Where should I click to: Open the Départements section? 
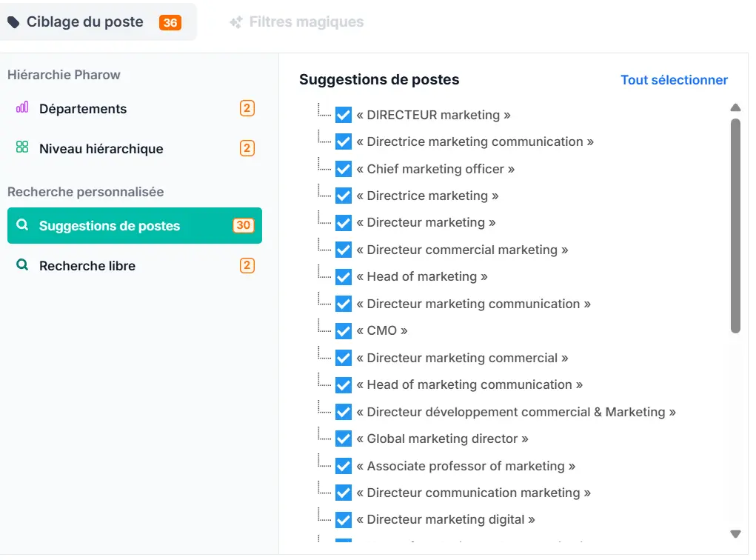coord(83,109)
